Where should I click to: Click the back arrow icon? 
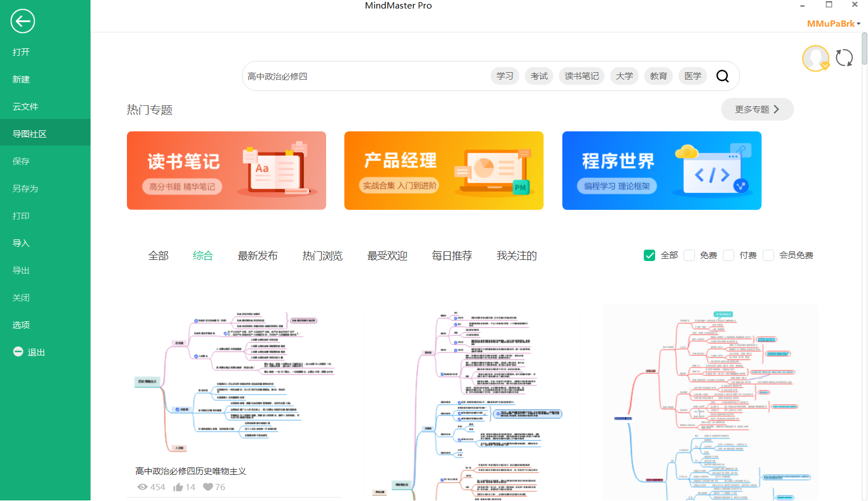click(23, 22)
